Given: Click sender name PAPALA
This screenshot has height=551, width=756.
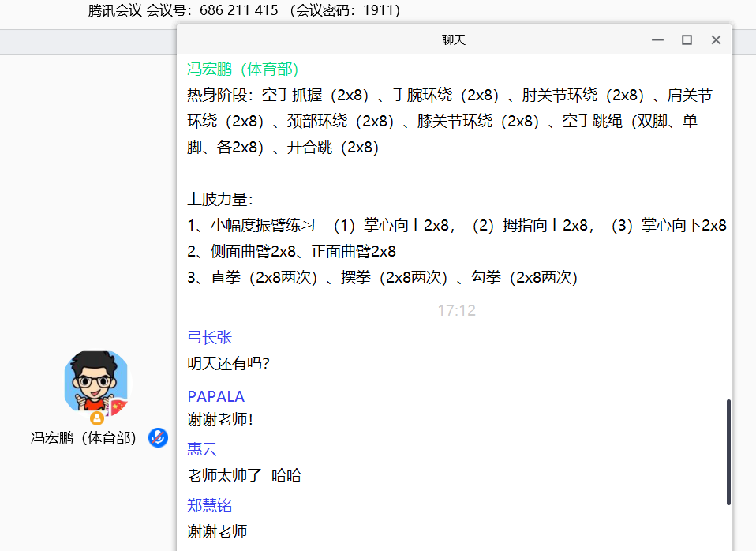Looking at the screenshot, I should coord(215,396).
